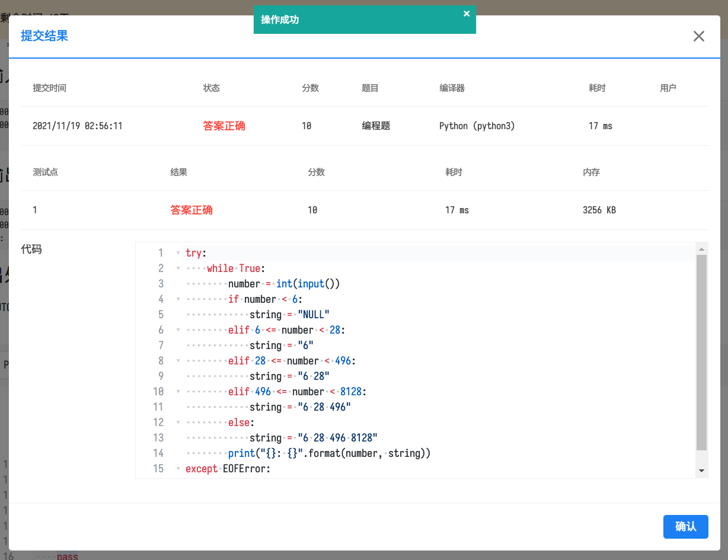Fold the except EOFError block

coord(178,469)
